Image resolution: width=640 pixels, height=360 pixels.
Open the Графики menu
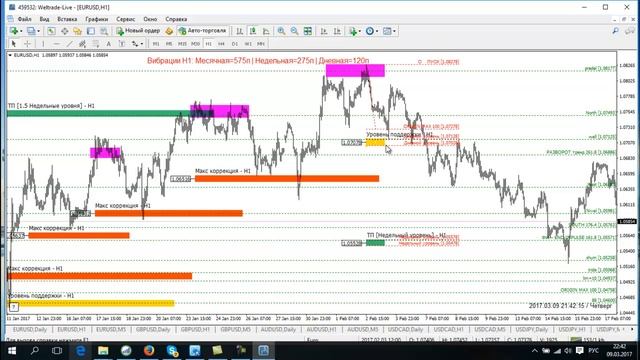click(x=97, y=19)
